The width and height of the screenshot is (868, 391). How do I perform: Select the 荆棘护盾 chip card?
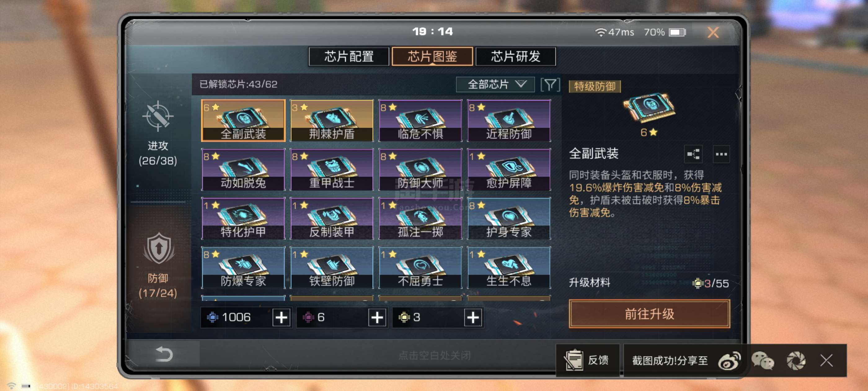pos(332,120)
